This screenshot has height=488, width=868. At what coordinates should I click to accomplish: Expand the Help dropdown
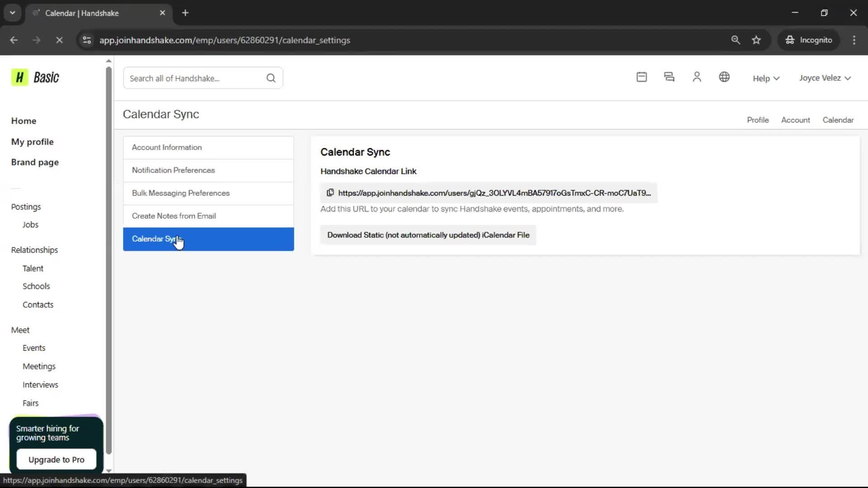[x=766, y=79]
